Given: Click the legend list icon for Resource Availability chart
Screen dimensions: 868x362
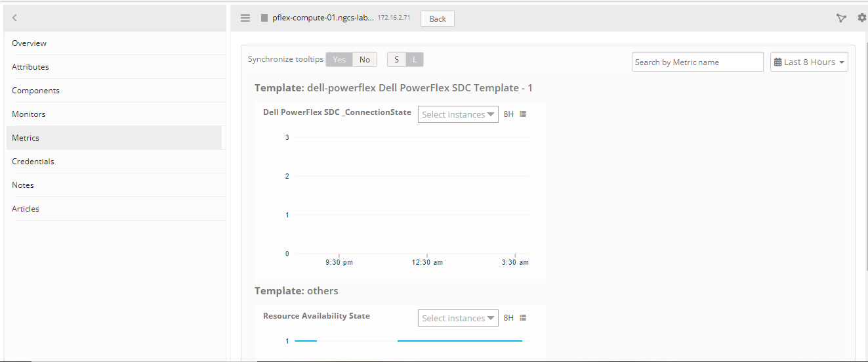Looking at the screenshot, I should [x=523, y=318].
